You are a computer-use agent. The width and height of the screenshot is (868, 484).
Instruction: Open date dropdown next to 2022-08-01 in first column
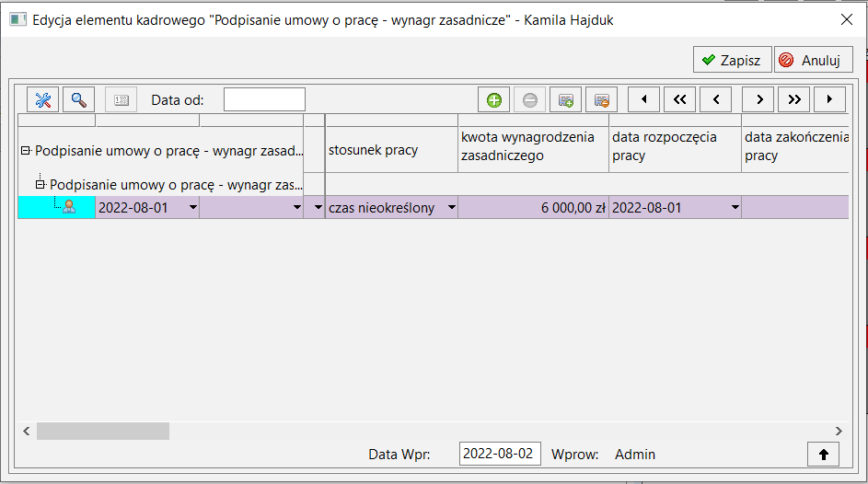(192, 207)
